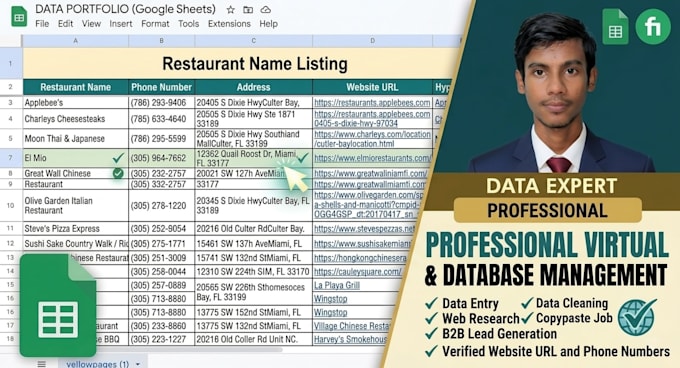Open the Tools menu
The height and width of the screenshot is (368, 680).
coord(189,24)
